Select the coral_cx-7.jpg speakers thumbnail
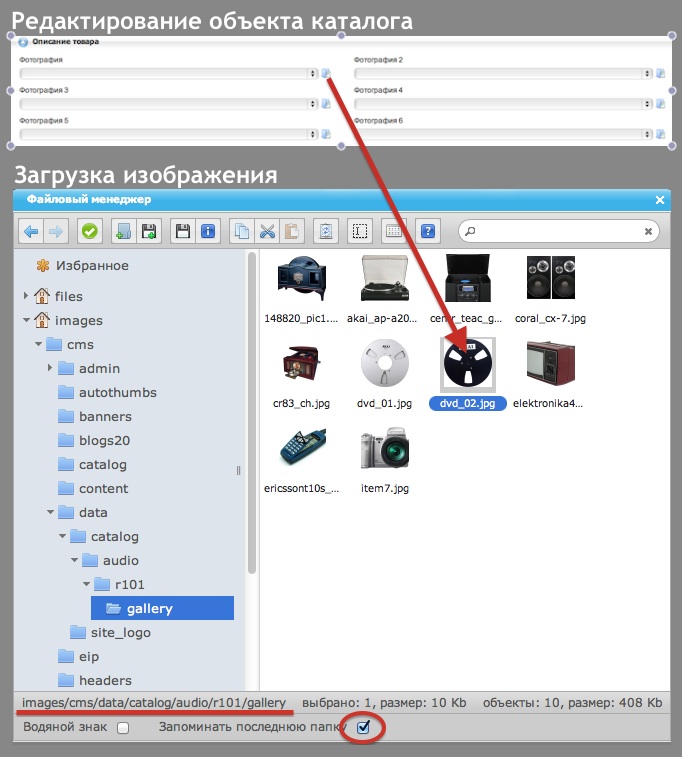682x757 pixels. point(551,279)
